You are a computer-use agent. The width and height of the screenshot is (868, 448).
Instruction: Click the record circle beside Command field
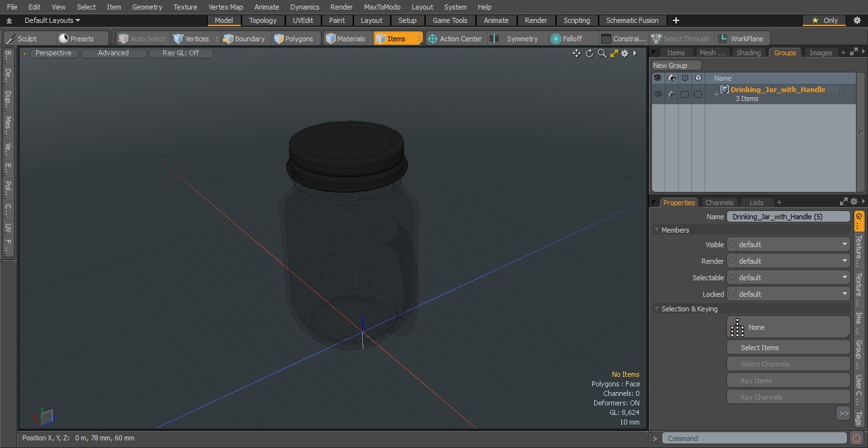point(857,438)
